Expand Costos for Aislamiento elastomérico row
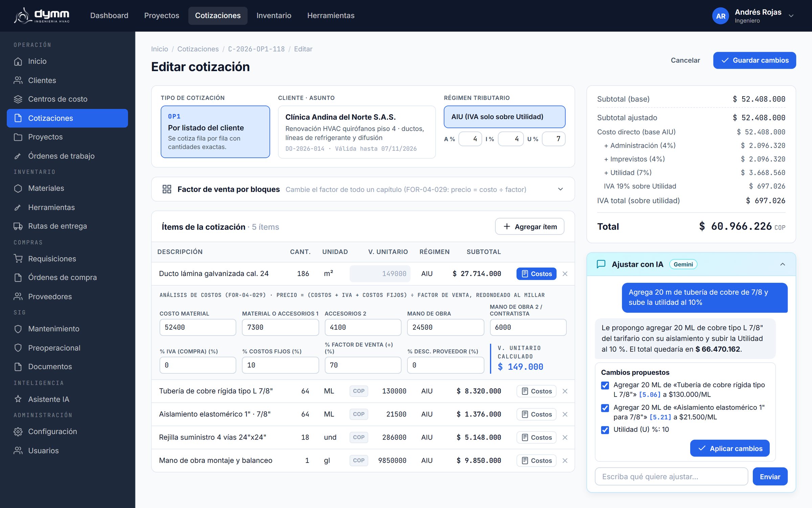 click(x=536, y=414)
